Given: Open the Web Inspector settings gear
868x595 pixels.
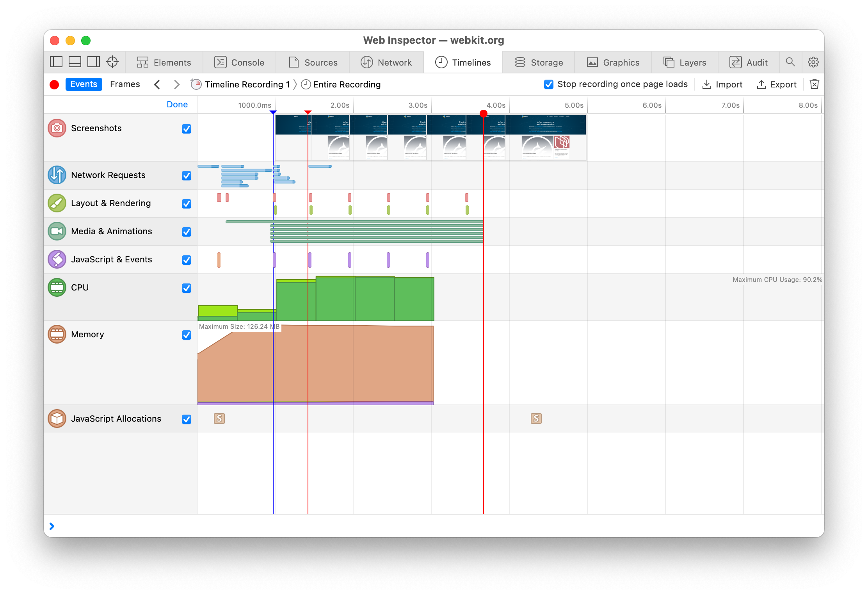Looking at the screenshot, I should [x=813, y=62].
